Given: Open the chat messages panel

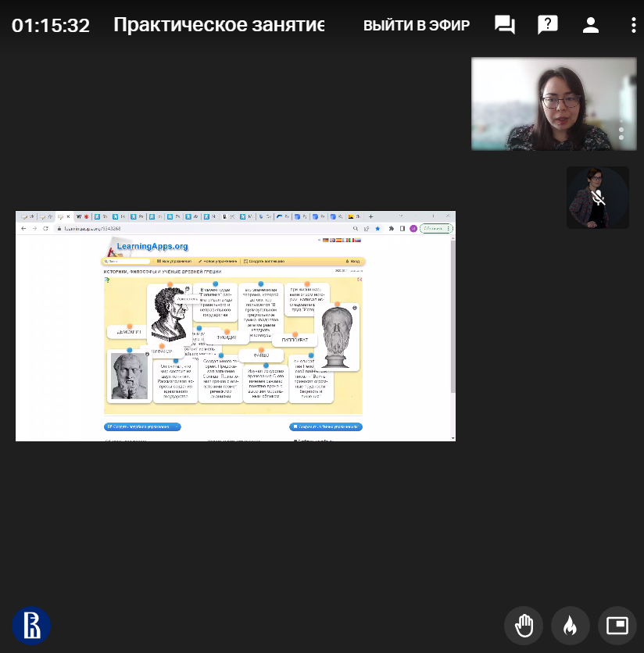Looking at the screenshot, I should tap(505, 25).
